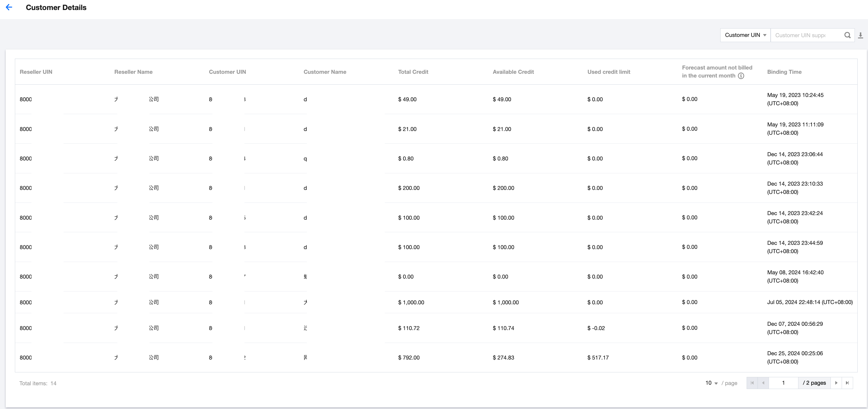Click the page number input box

tap(783, 383)
